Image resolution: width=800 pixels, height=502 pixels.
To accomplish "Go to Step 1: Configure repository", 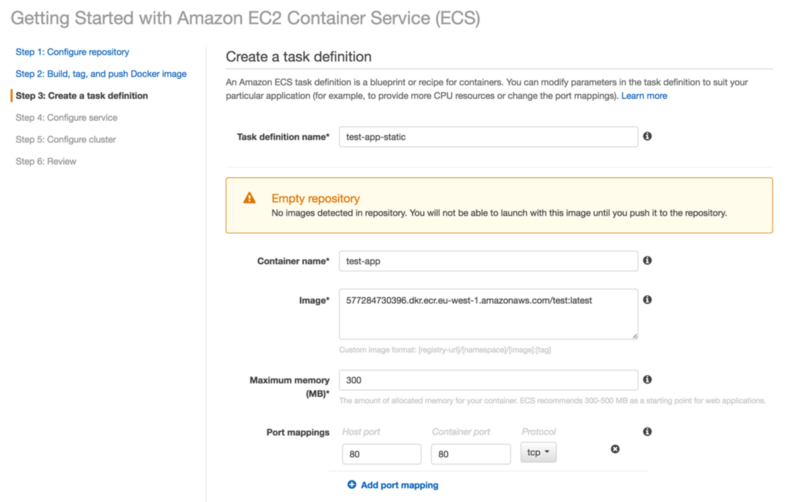I will click(x=72, y=51).
